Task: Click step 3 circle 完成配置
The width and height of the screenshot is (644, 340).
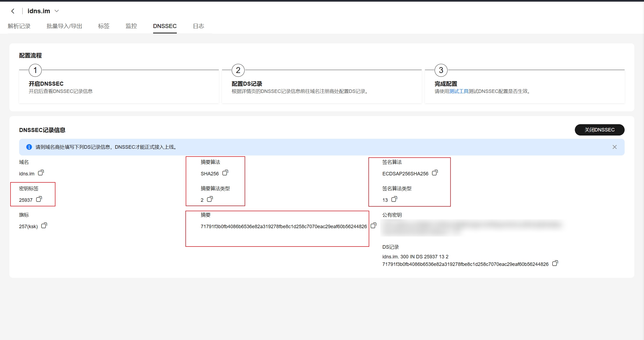Action: coord(441,70)
